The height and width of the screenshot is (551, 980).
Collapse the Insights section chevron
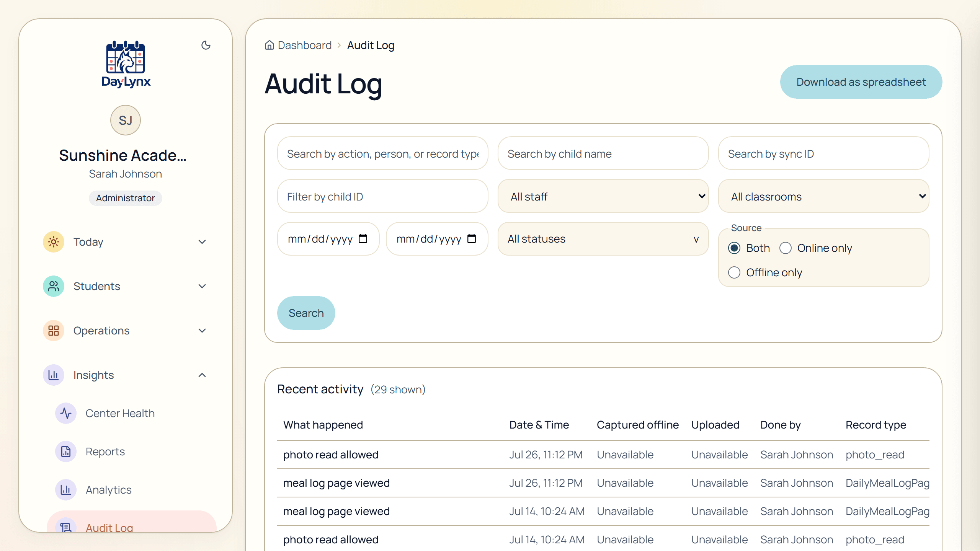coord(202,375)
